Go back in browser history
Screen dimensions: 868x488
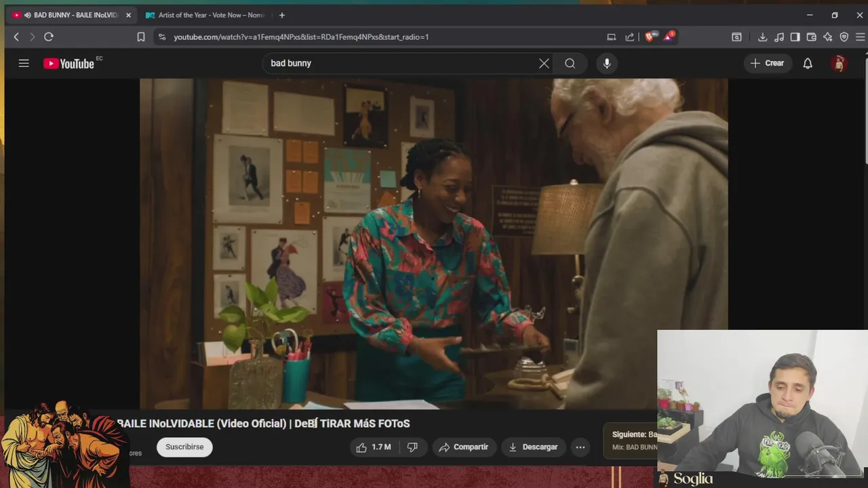point(16,37)
